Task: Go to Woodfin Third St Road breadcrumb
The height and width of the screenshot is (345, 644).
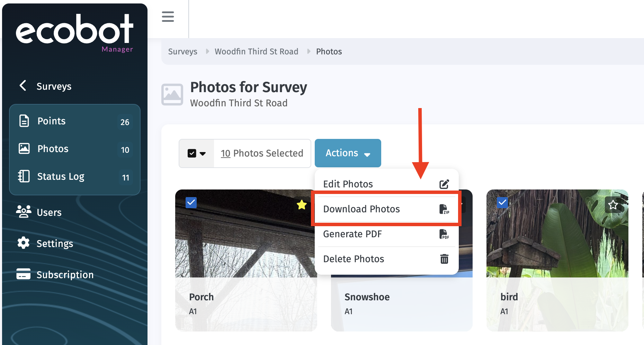Action: (256, 52)
